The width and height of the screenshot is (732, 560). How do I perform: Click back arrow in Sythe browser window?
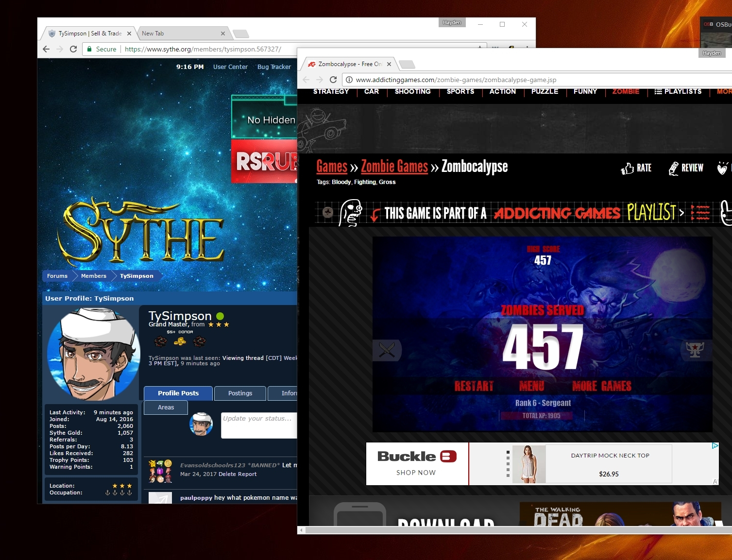(46, 49)
